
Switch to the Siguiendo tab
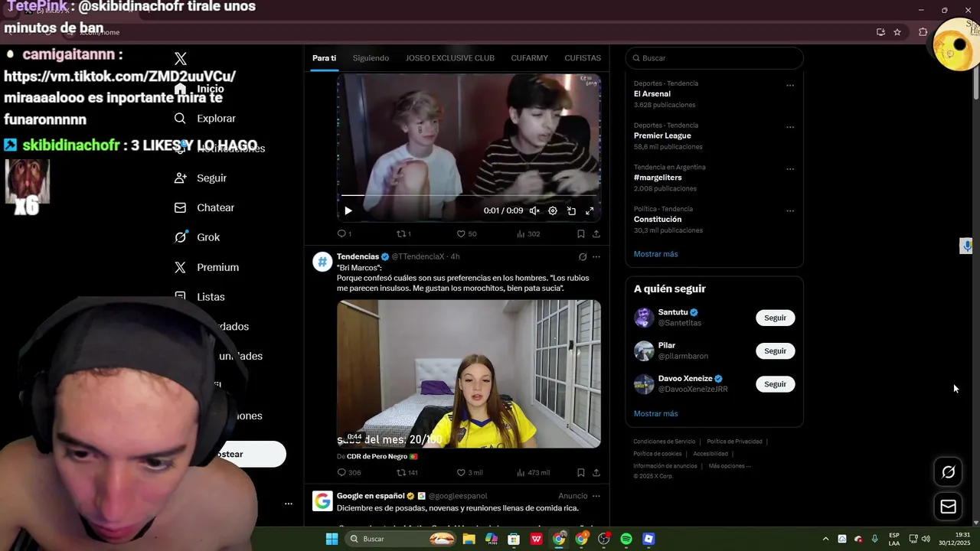pyautogui.click(x=371, y=58)
